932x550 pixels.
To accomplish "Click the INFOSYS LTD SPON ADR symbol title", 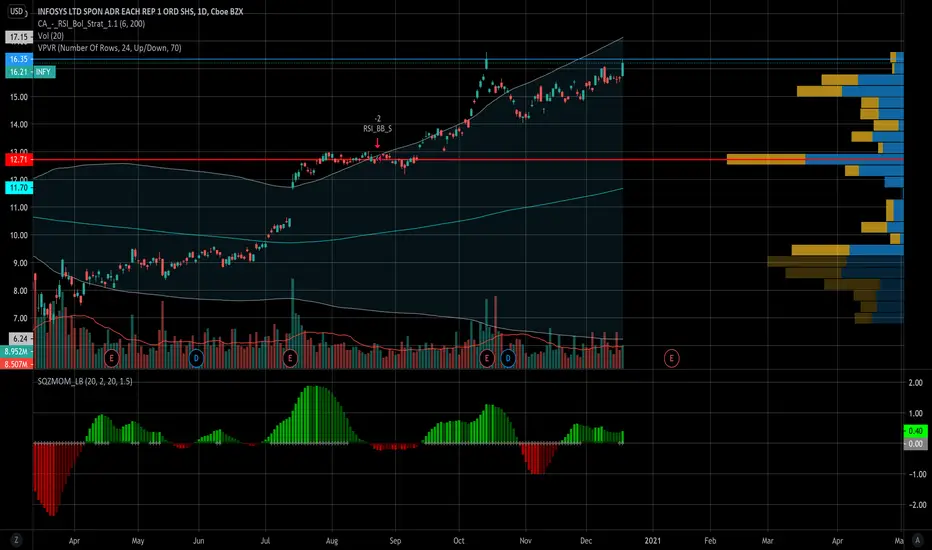I will coord(140,11).
